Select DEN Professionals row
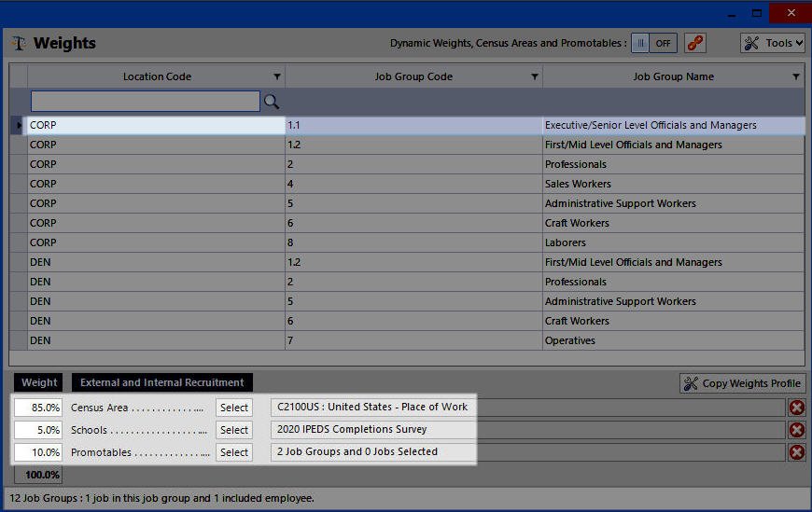The width and height of the screenshot is (812, 512). (407, 283)
